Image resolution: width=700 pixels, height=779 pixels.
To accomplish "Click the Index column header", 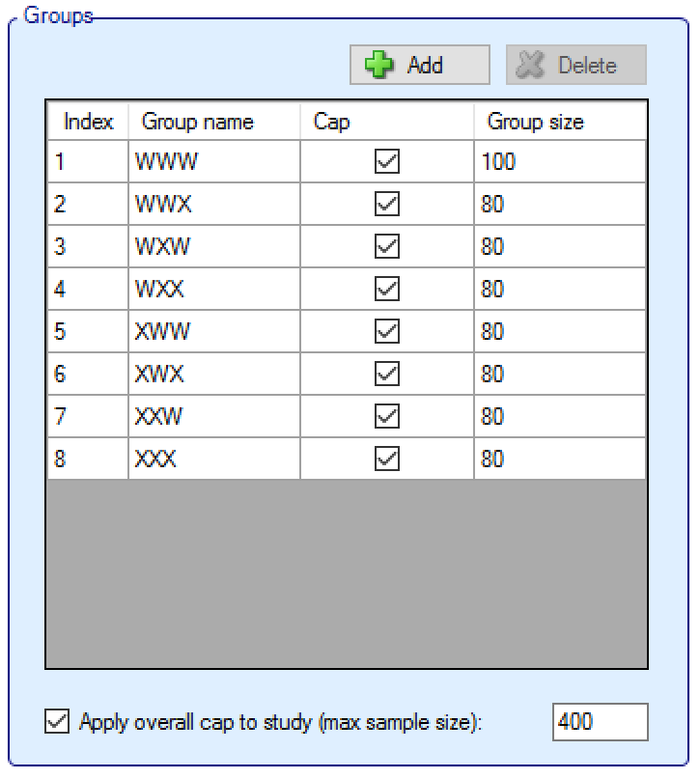I will [88, 123].
